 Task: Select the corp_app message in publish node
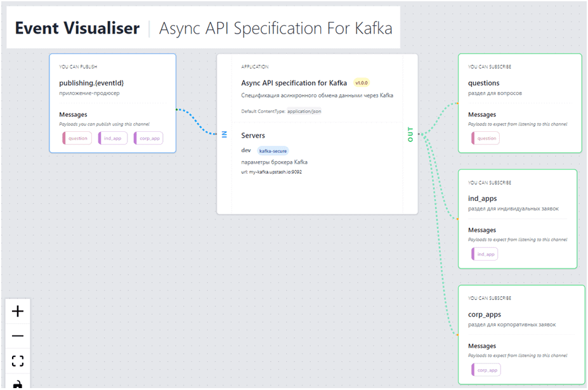(148, 138)
